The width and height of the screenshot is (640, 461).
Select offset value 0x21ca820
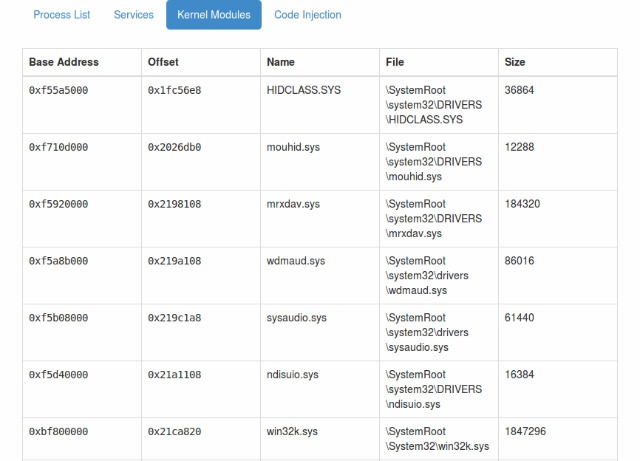[x=174, y=431]
